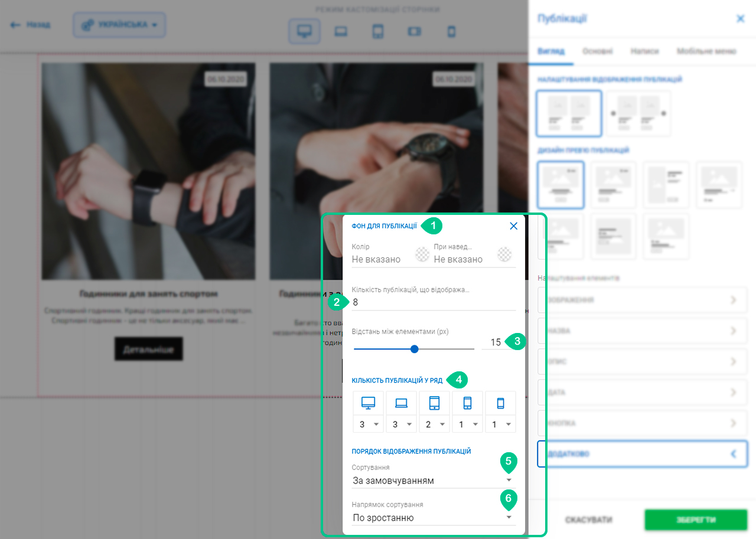The height and width of the screenshot is (539, 756).
Task: Select the last preview design in second row
Action: [x=666, y=236]
